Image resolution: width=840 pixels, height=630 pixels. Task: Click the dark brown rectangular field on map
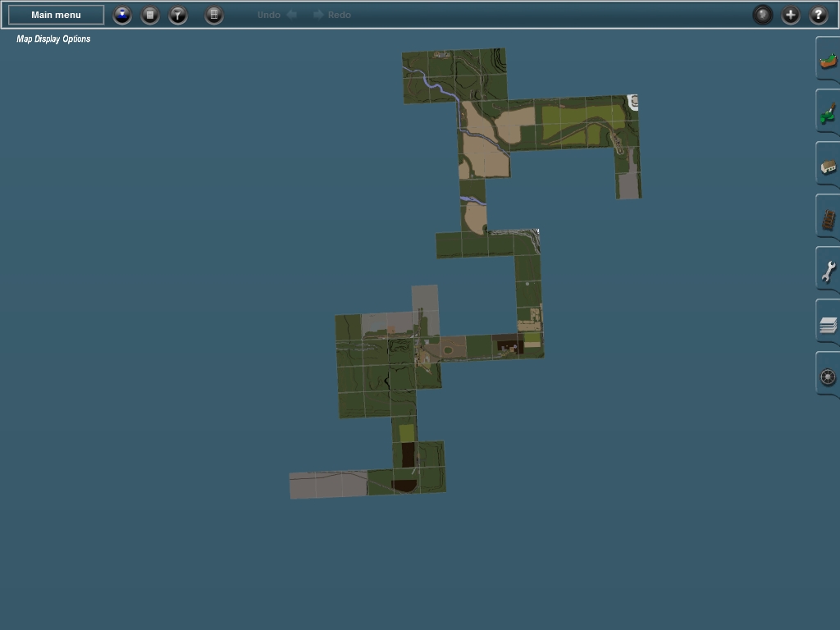409,454
